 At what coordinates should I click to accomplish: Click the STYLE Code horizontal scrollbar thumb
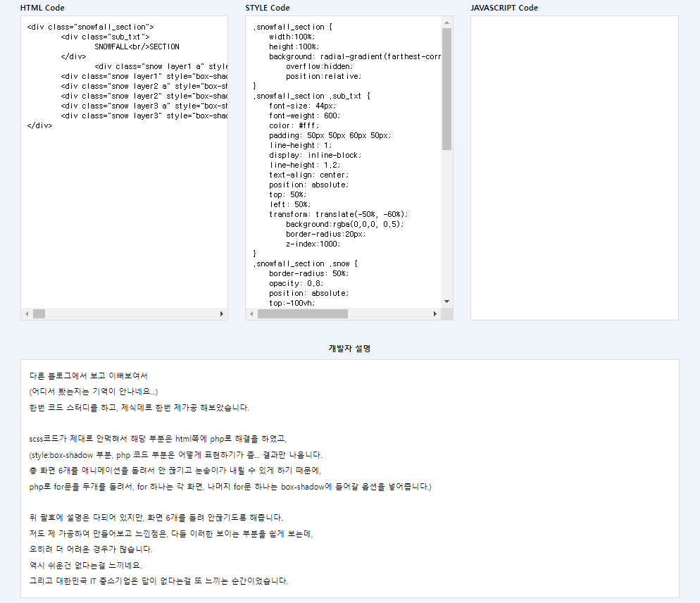302,313
